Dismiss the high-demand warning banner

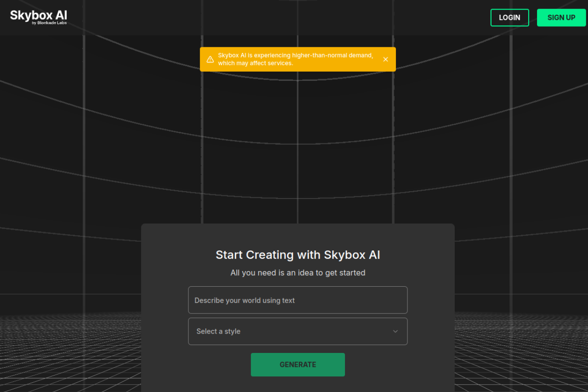pos(385,59)
